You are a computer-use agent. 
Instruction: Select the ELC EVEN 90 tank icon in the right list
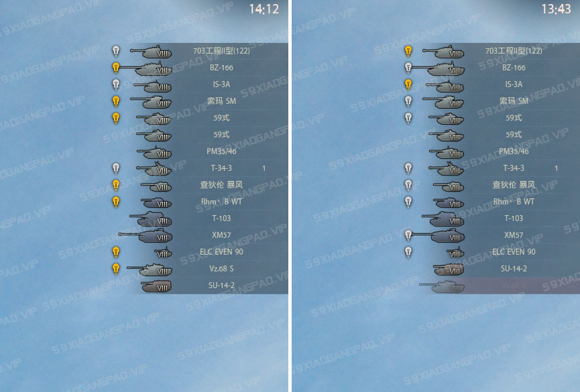click(456, 253)
